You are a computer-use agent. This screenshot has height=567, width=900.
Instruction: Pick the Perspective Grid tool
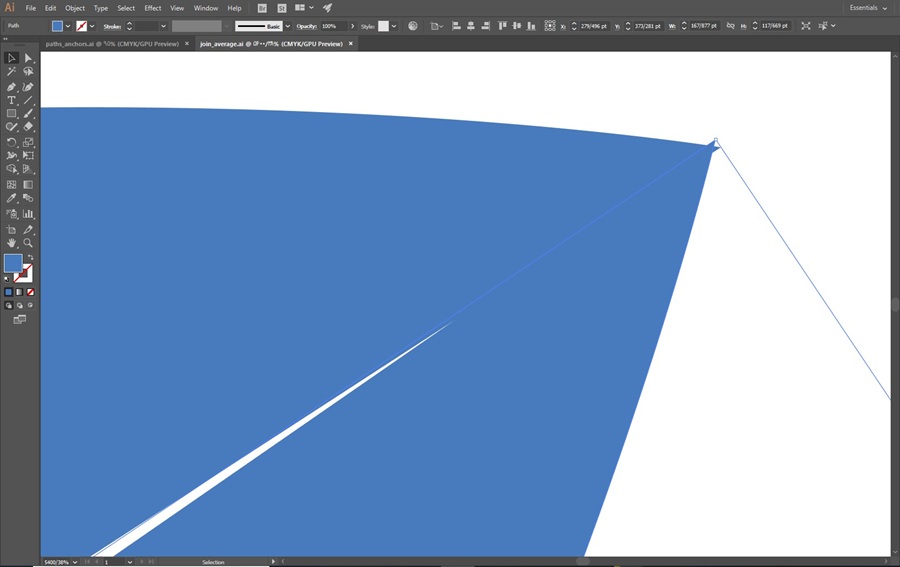point(28,169)
